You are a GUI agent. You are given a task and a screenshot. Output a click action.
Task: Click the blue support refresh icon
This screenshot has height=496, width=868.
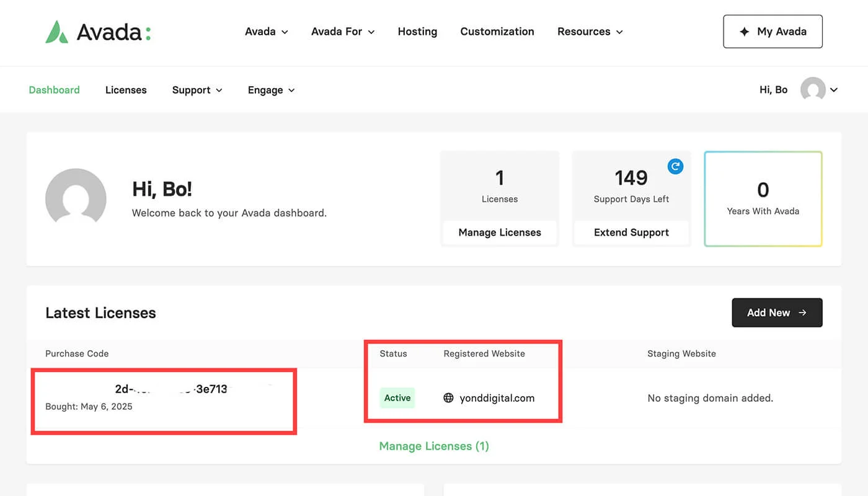pyautogui.click(x=675, y=166)
